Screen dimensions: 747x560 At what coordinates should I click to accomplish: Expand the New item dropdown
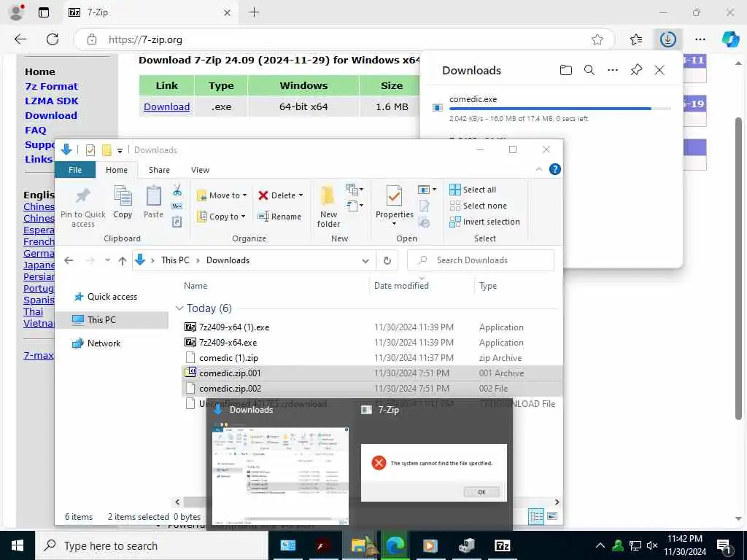tap(355, 190)
